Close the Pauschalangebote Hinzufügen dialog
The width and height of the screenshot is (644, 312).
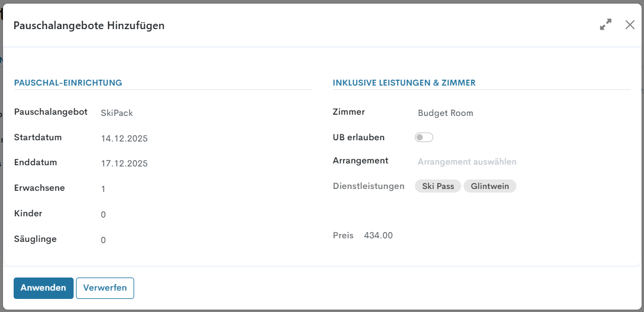point(630,25)
